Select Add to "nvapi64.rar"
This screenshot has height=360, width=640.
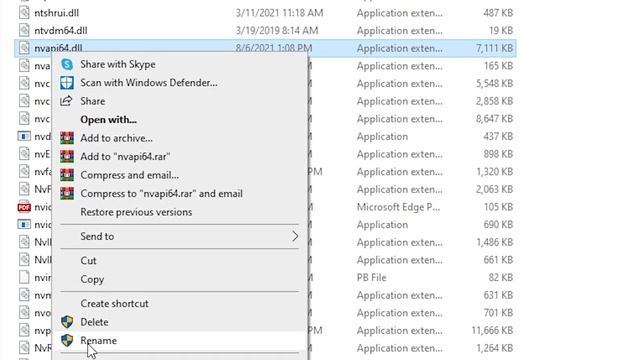coord(125,156)
